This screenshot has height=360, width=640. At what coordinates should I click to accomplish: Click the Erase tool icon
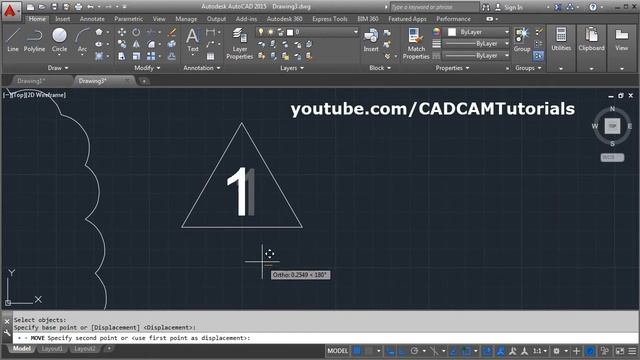(x=172, y=32)
